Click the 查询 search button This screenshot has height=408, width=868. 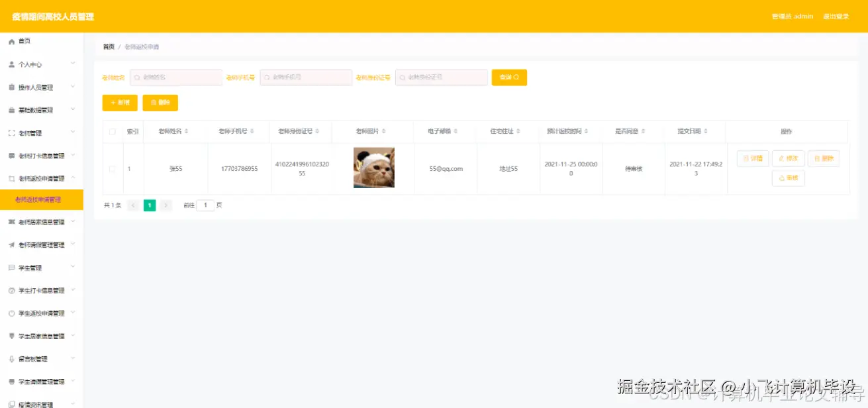pos(509,77)
